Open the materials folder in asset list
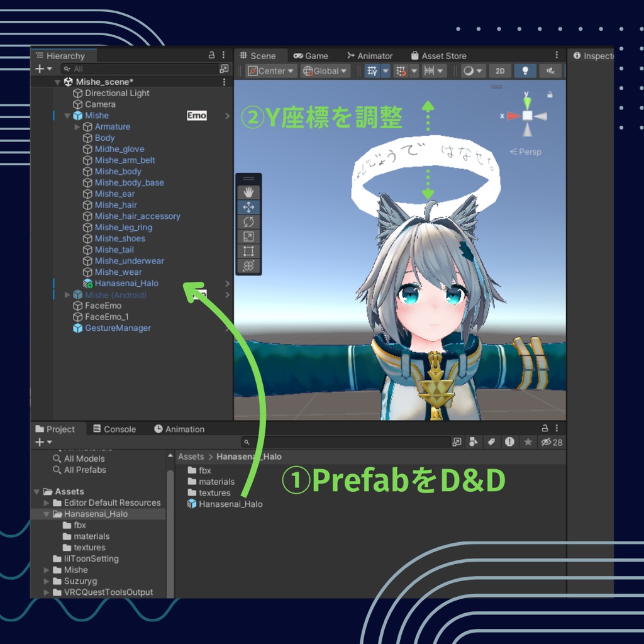This screenshot has height=644, width=644. coord(211,481)
